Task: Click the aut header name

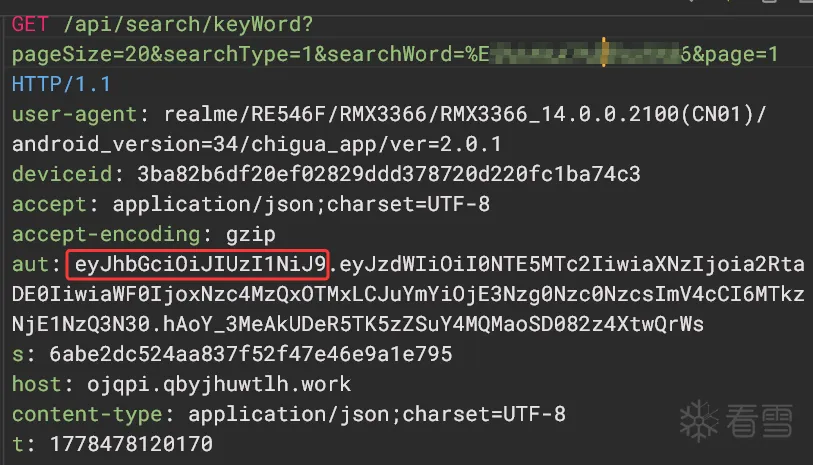Action: pyautogui.click(x=30, y=264)
